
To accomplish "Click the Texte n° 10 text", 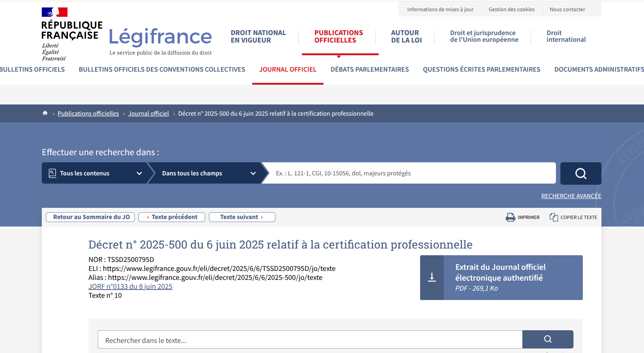I will (105, 296).
